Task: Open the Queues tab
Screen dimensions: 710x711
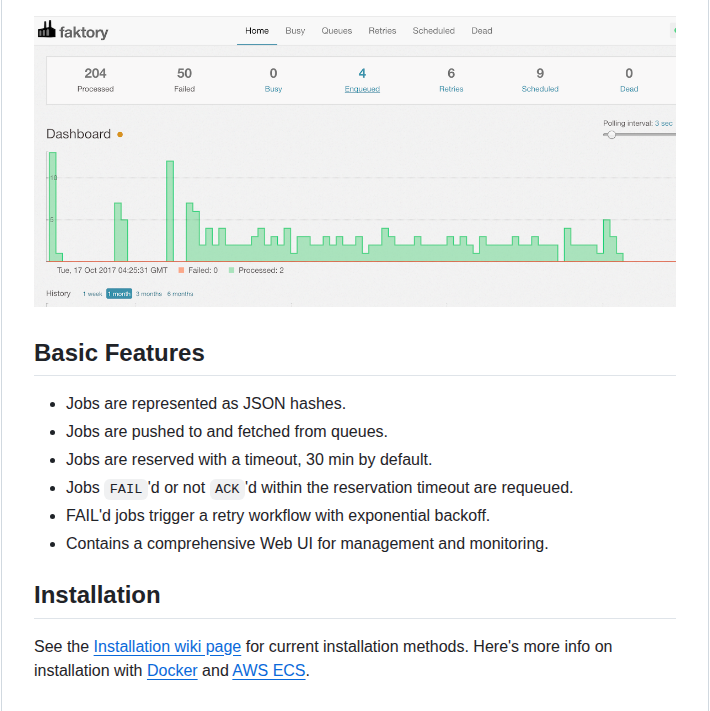Action: (336, 31)
